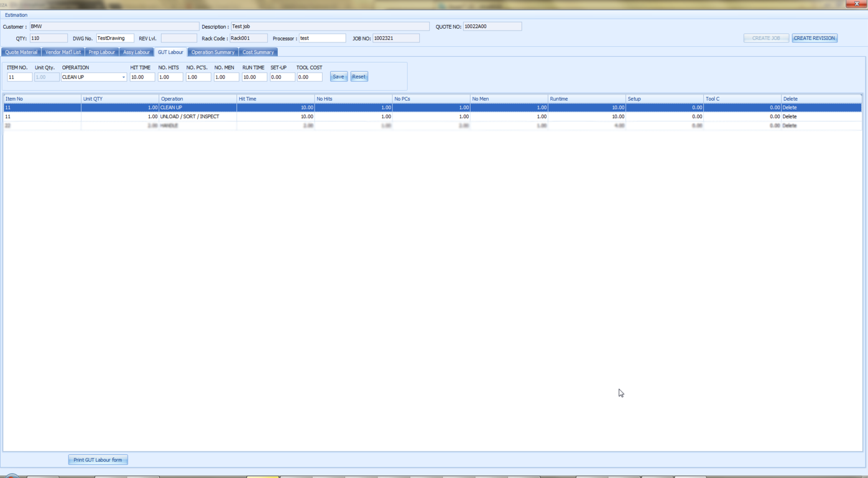Delete the selected CLEAN UP row
Viewport: 868px width, 478px height.
[789, 108]
